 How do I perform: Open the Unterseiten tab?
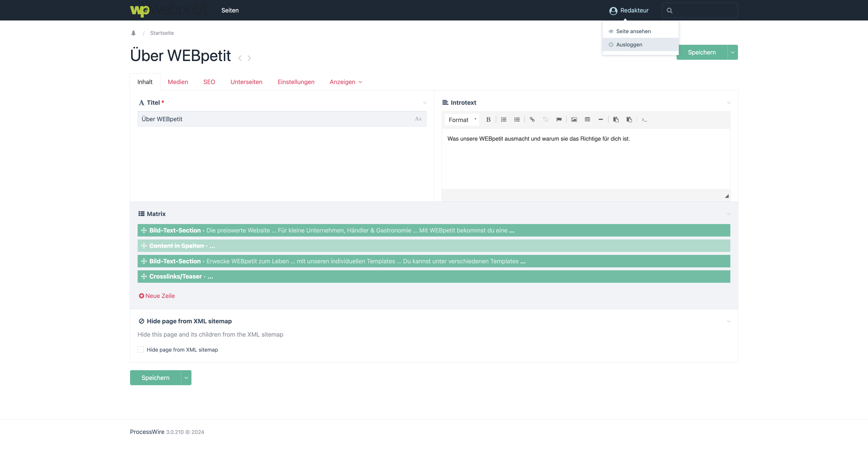tap(246, 82)
